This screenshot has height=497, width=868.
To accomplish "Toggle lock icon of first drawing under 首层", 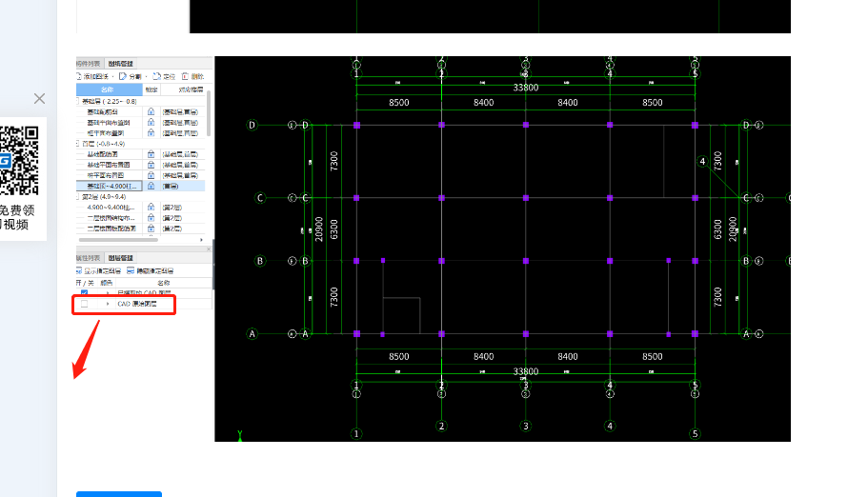I will pos(151,154).
